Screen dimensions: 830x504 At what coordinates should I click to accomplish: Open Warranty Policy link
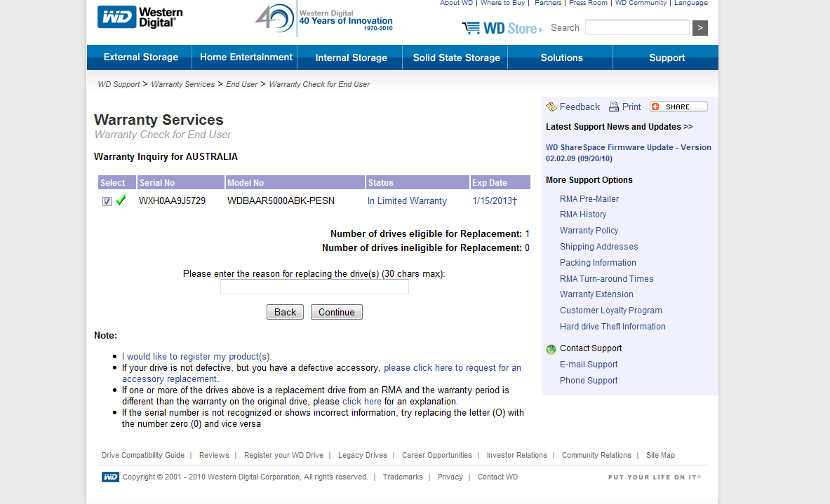tap(589, 231)
